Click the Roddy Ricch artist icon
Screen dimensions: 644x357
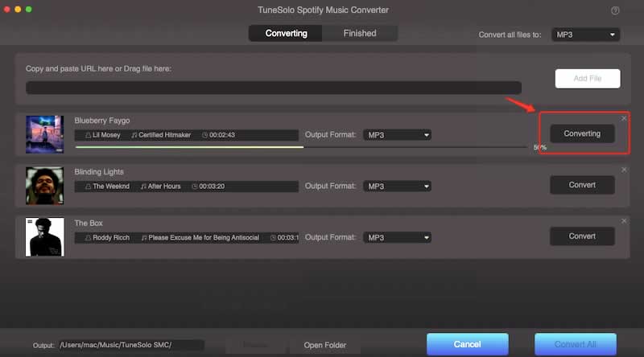(x=88, y=237)
